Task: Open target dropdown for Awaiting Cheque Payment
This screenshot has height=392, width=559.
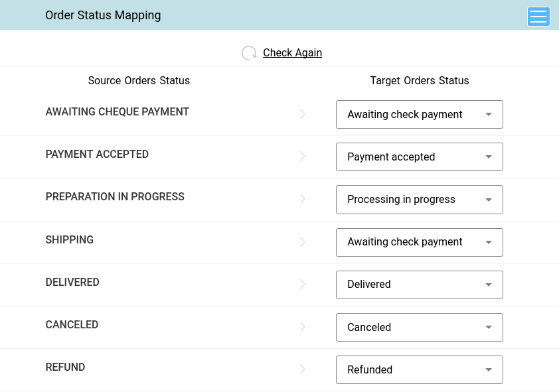Action: [x=420, y=114]
